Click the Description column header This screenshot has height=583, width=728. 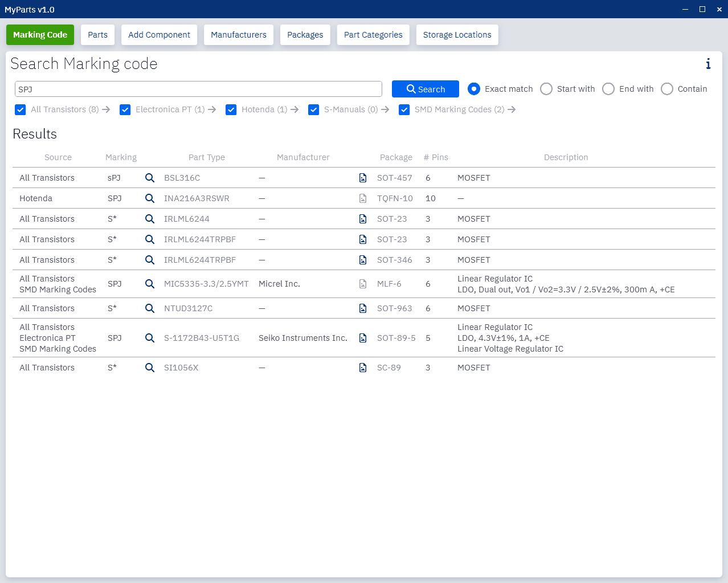566,157
